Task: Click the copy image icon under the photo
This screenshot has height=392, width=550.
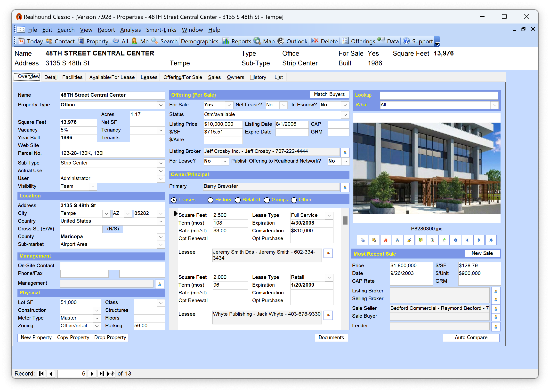Action: tap(363, 240)
